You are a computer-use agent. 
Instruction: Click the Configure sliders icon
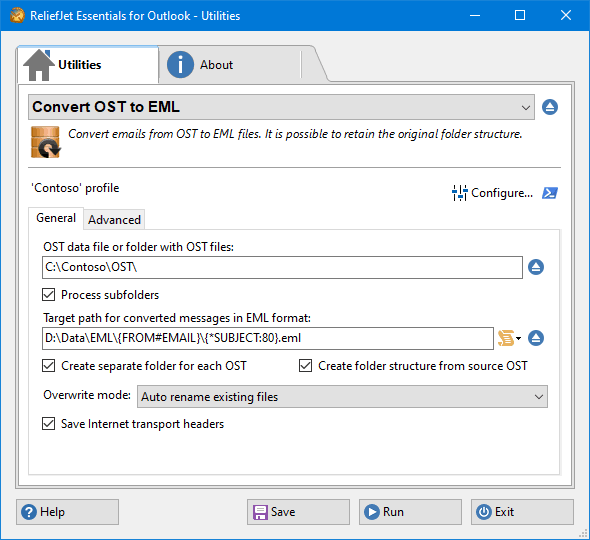[x=459, y=193]
